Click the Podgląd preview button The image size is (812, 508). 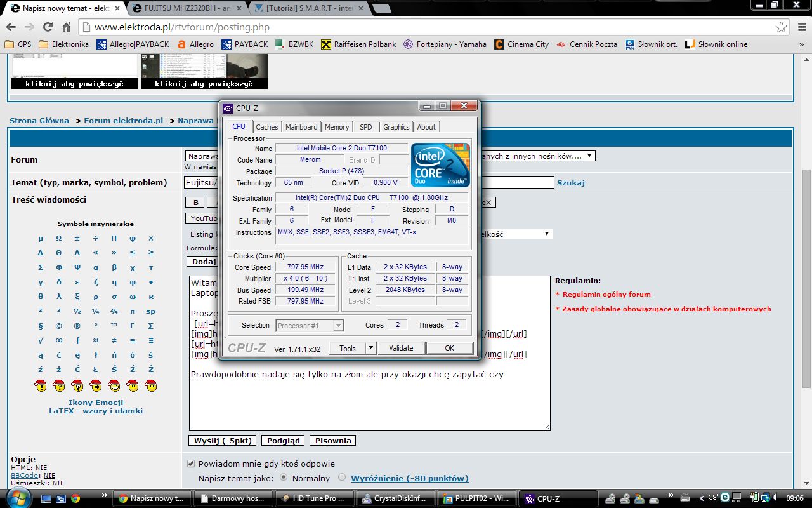pos(284,441)
